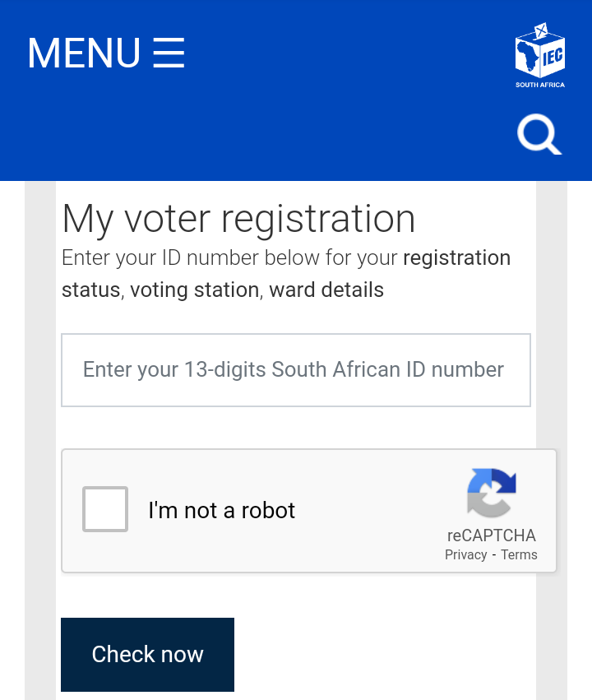Click "Enter your ID number below" instruction text
Screen dimensions: 592x700
tap(230, 258)
